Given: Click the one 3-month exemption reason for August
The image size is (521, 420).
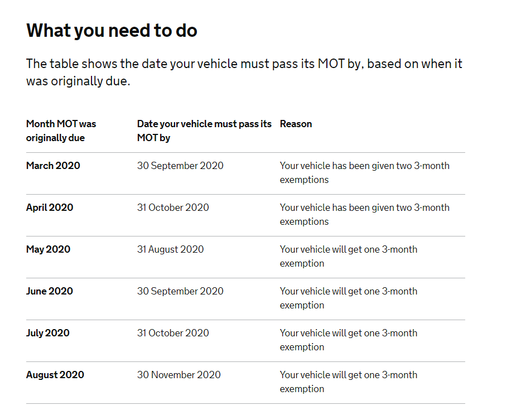Looking at the screenshot, I should (x=349, y=382).
